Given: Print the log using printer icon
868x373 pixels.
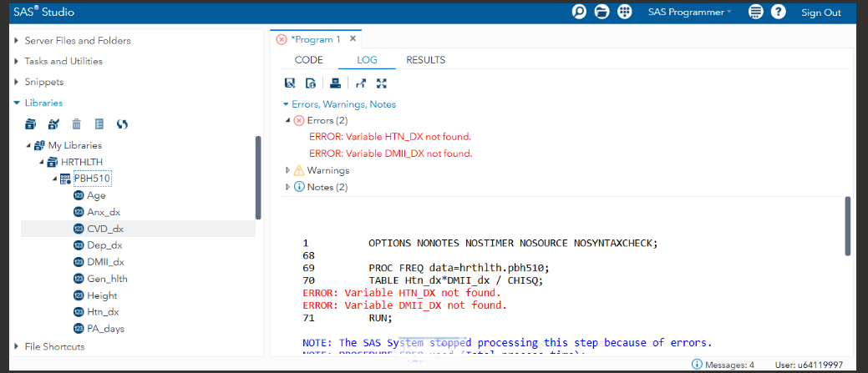Looking at the screenshot, I should pos(335,83).
